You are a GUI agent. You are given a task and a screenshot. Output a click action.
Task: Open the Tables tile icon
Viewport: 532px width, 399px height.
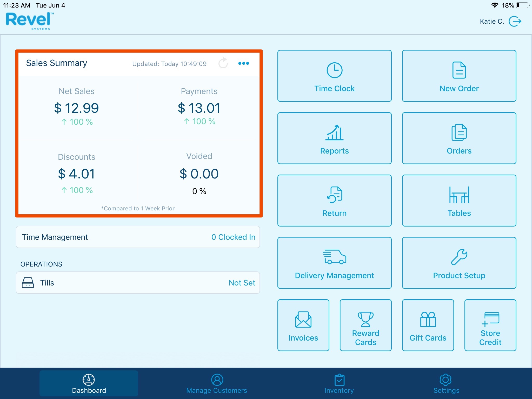459,195
